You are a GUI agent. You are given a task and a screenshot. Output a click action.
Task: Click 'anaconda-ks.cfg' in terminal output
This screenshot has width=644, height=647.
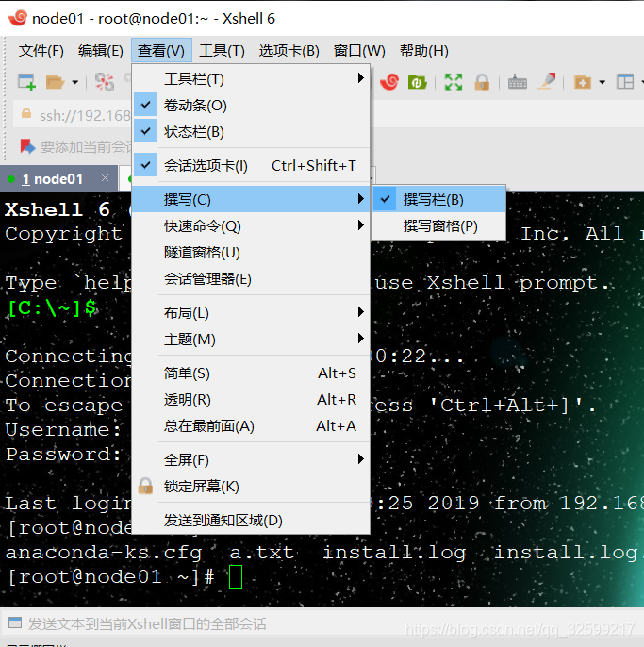coord(104,553)
